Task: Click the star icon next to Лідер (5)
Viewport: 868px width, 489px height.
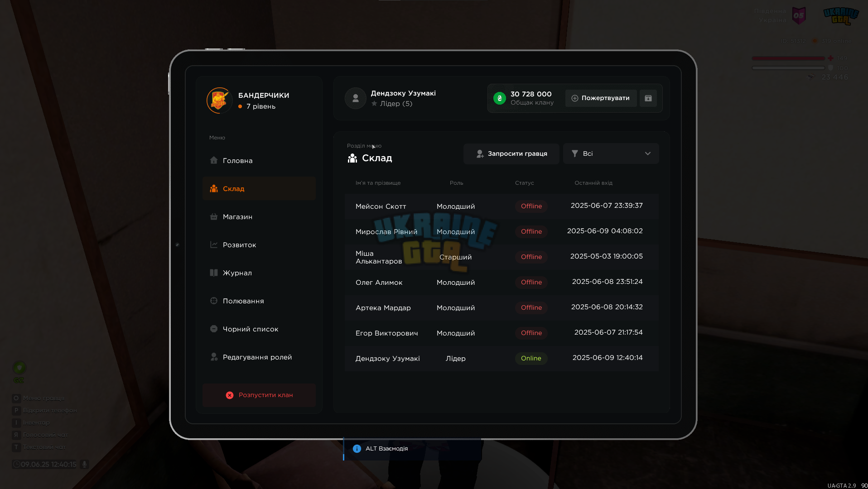Action: [x=374, y=104]
